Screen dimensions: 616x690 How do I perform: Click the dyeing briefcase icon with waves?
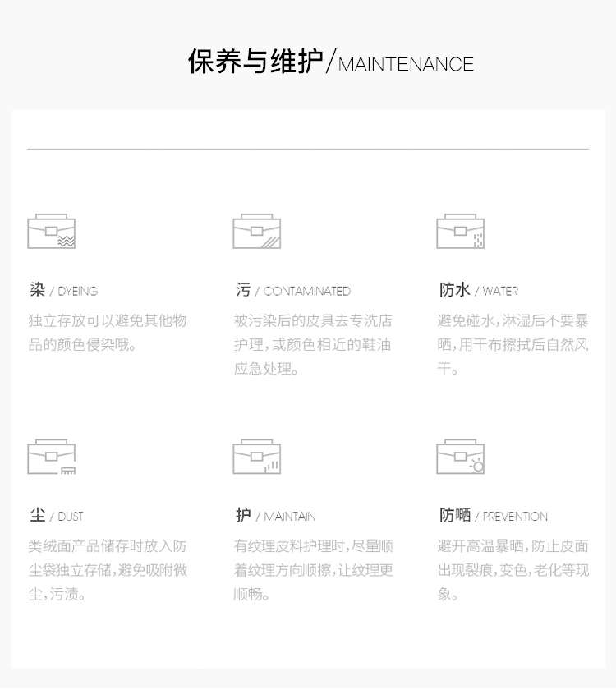pyautogui.click(x=51, y=232)
